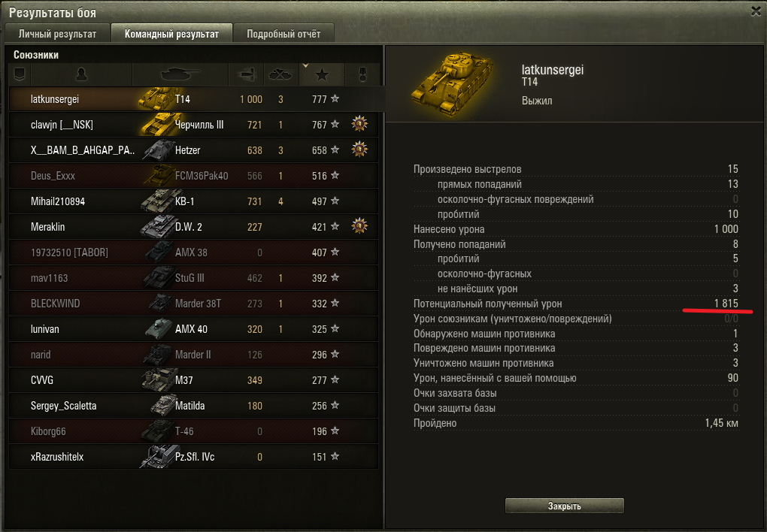This screenshot has width=767, height=532.
Task: Sort allies by platoon column icon
Action: [x=20, y=74]
